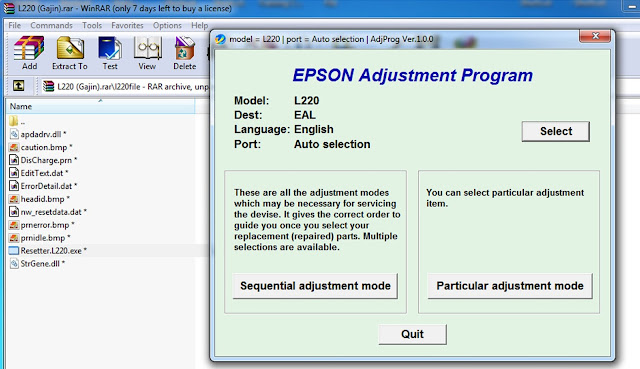Select the StrGene.dll file icon
Screen dimensions: 640x369
[x=14, y=264]
